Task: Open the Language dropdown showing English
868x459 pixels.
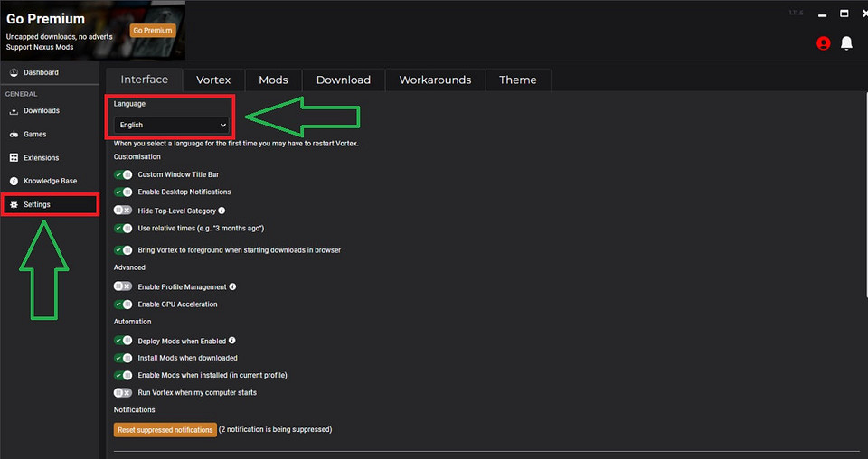Action: point(171,125)
